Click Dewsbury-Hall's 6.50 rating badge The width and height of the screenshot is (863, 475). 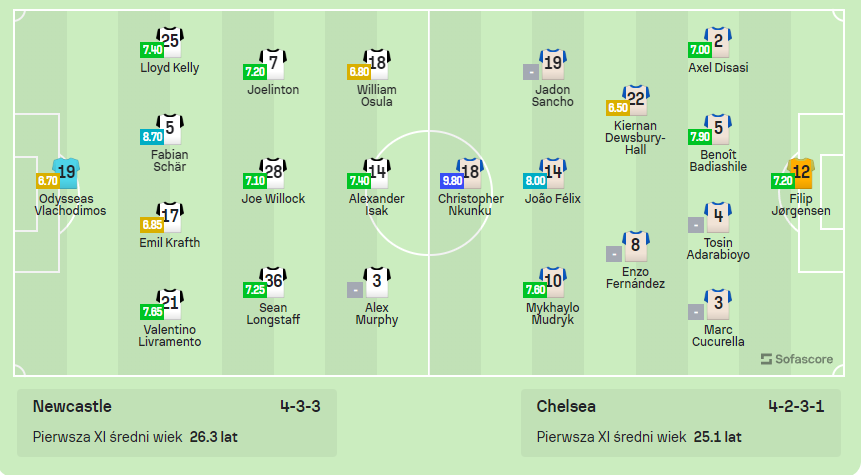point(617,108)
